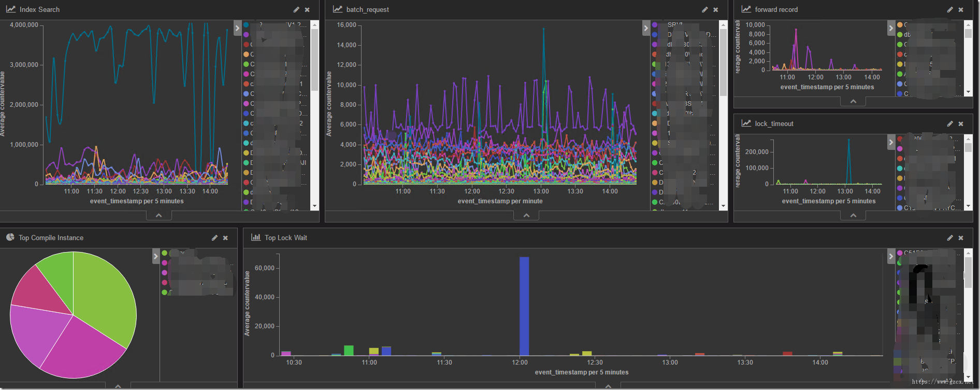Click the Top Lock Wait panel title
The width and height of the screenshot is (980, 390).
coord(285,238)
